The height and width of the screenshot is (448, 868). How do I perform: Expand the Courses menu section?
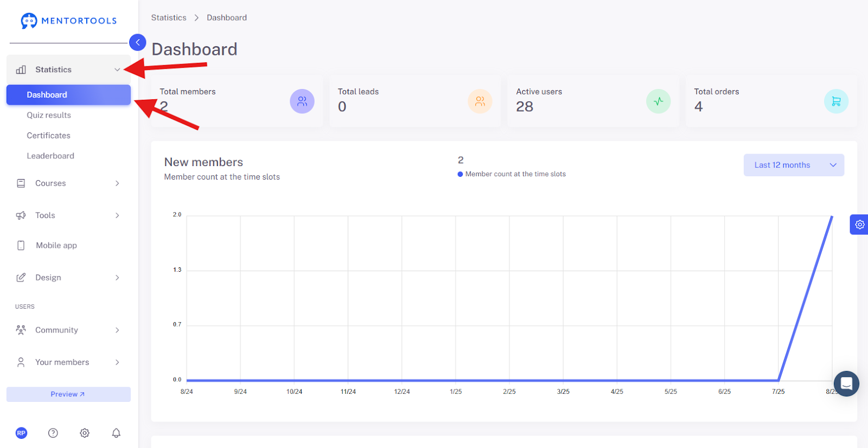(x=69, y=183)
